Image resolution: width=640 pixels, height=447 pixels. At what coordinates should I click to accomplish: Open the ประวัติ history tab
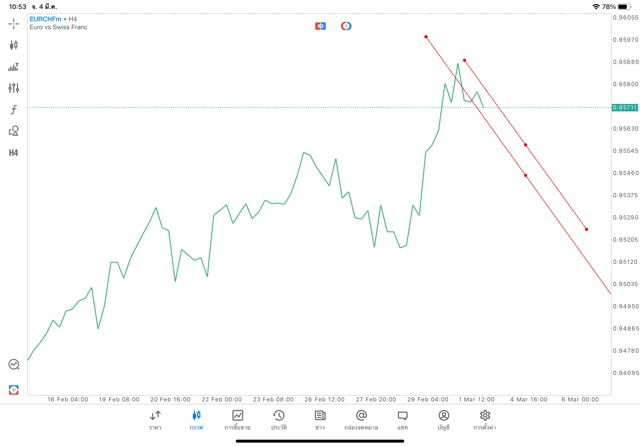(278, 420)
